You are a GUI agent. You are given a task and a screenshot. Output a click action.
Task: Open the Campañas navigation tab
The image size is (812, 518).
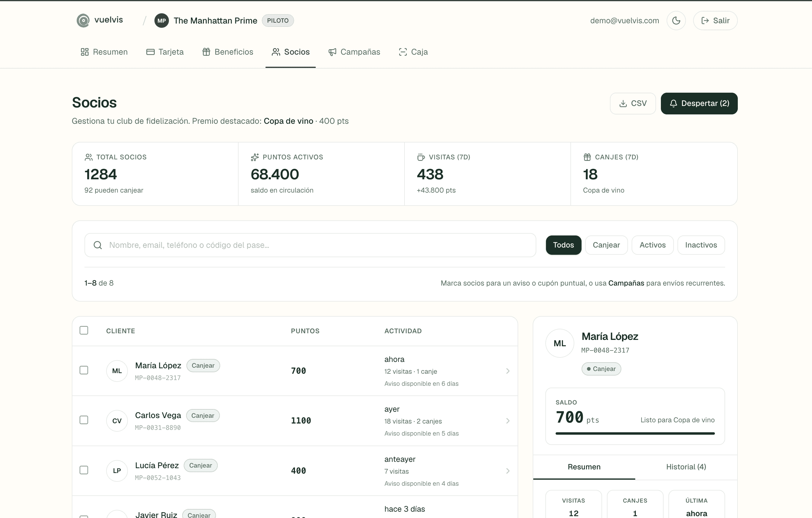pyautogui.click(x=354, y=52)
